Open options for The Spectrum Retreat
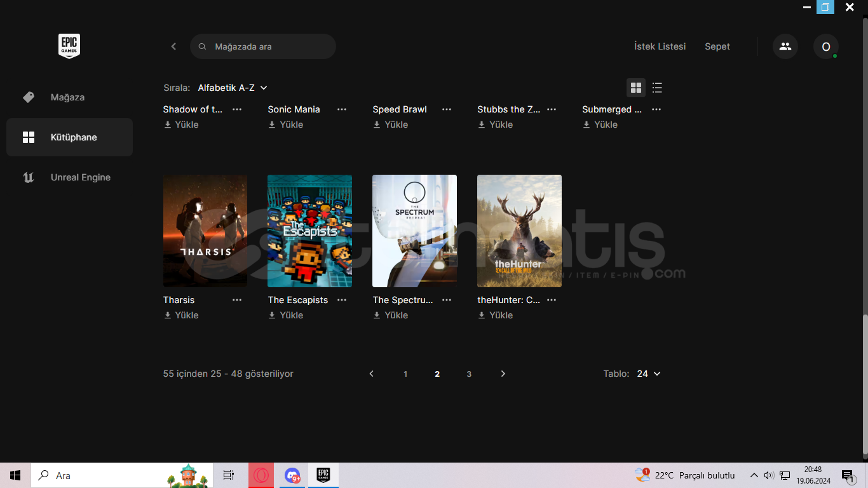868x488 pixels. pyautogui.click(x=447, y=300)
